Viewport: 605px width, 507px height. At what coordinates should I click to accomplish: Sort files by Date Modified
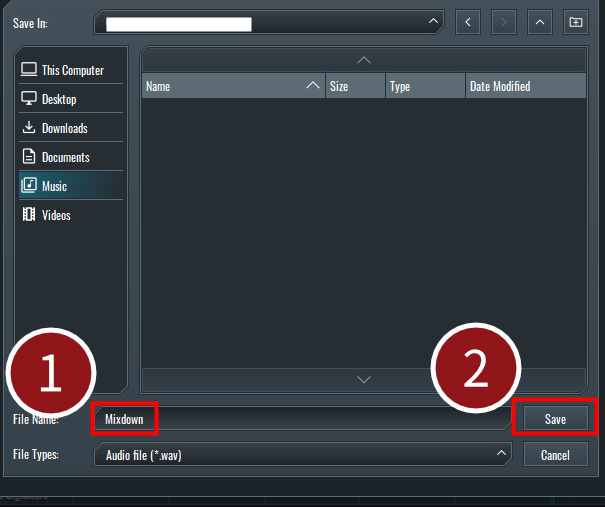click(x=525, y=87)
